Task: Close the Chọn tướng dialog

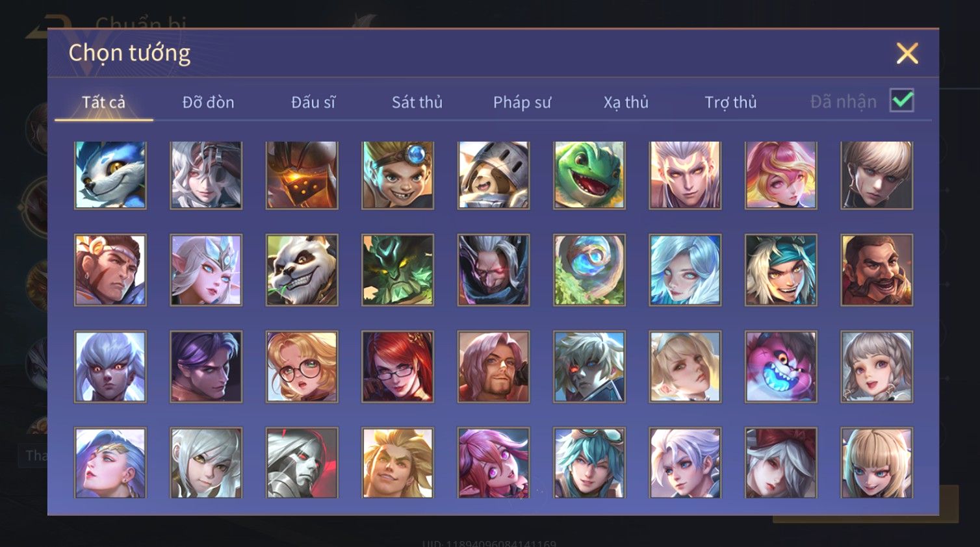Action: [x=907, y=53]
